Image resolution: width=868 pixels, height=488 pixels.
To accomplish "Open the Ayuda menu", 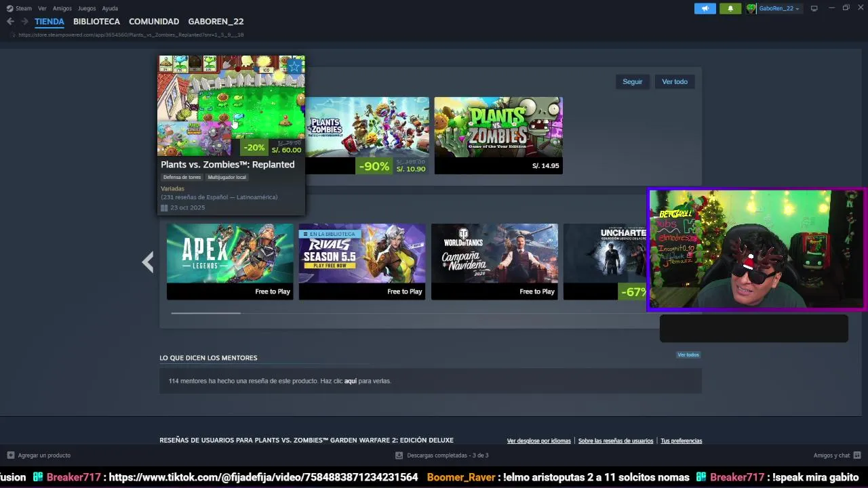I will (110, 8).
